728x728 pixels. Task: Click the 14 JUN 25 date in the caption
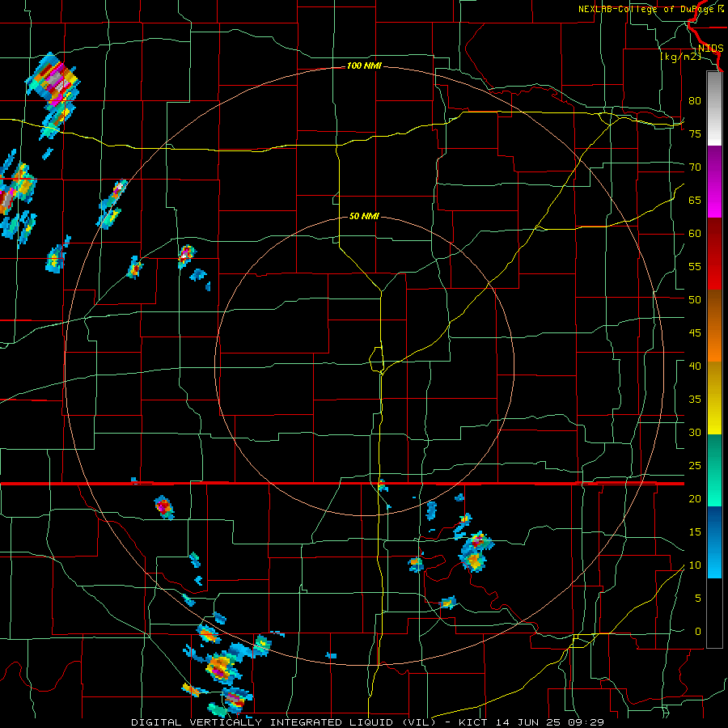(529, 722)
